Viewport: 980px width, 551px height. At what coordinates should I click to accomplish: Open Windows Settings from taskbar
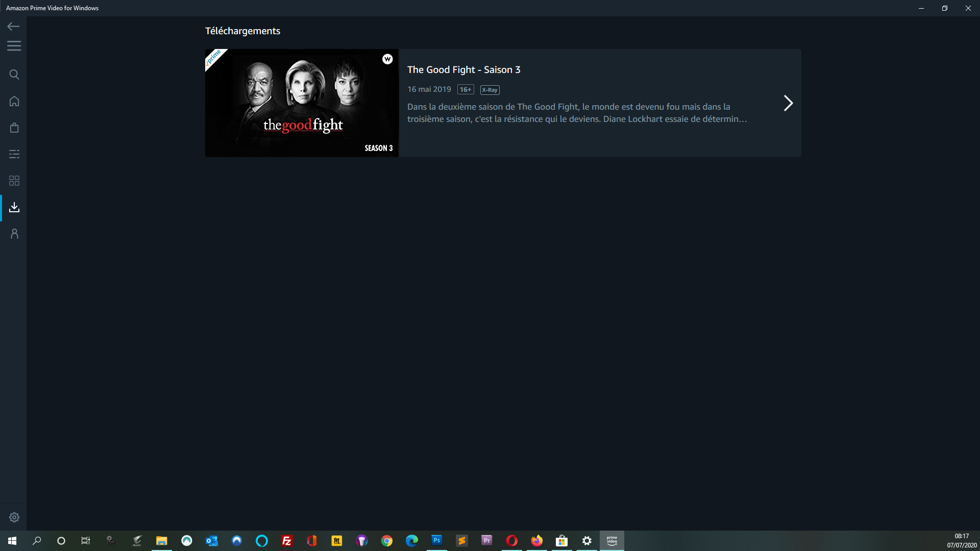tap(587, 541)
